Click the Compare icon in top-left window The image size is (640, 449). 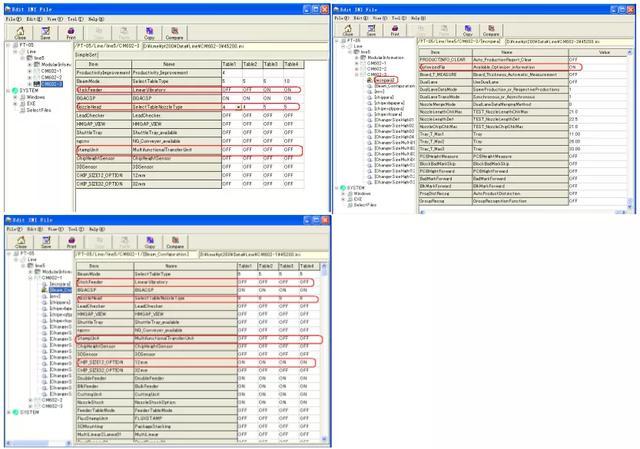tap(174, 33)
